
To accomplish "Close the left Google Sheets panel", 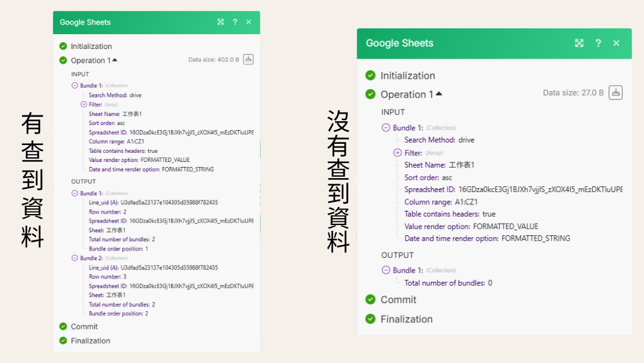I will click(x=249, y=22).
